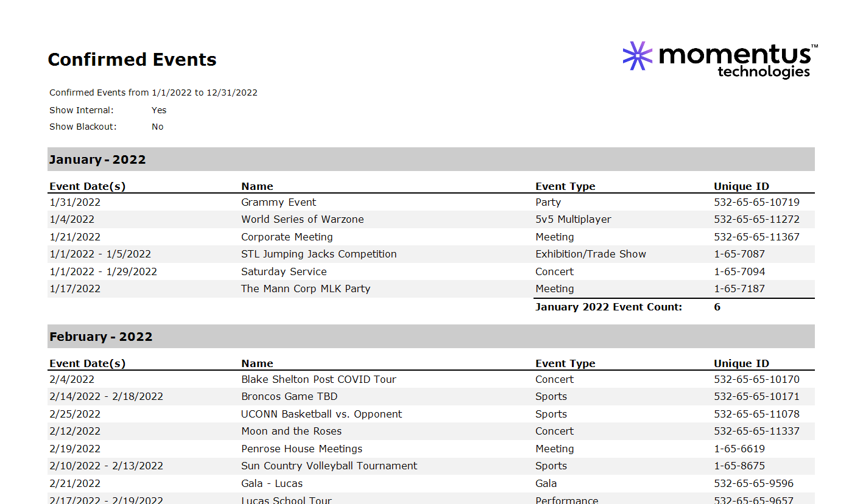Select Unique ID 532-65-65-10170
The height and width of the screenshot is (504, 863).
[x=756, y=379]
